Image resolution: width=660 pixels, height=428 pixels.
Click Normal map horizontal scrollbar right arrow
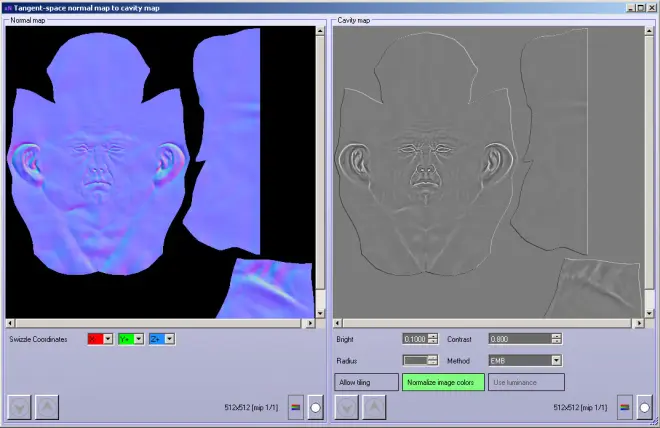pyautogui.click(x=310, y=323)
